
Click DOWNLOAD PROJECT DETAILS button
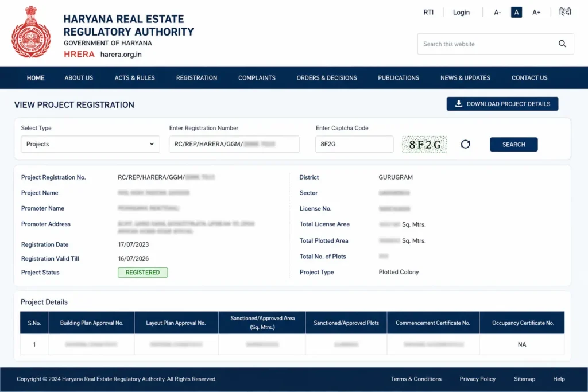coord(502,104)
